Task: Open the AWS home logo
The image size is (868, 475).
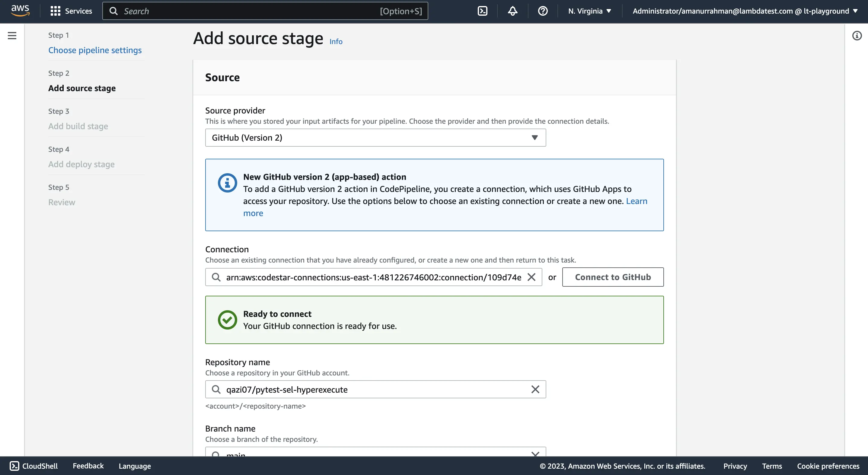Action: [x=20, y=11]
